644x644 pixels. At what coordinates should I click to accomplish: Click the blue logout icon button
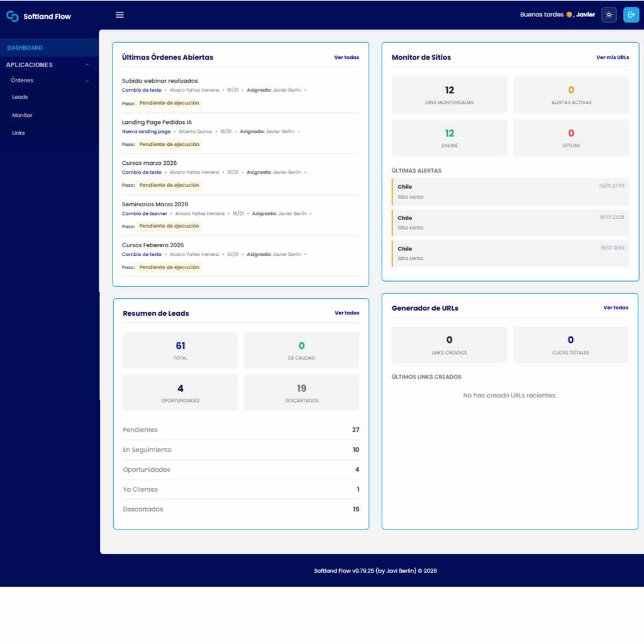(x=631, y=15)
